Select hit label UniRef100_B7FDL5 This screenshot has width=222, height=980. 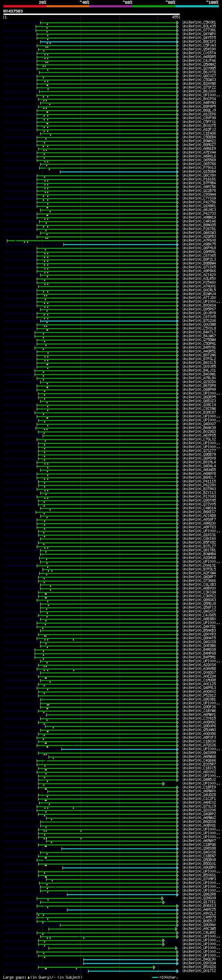click(199, 569)
